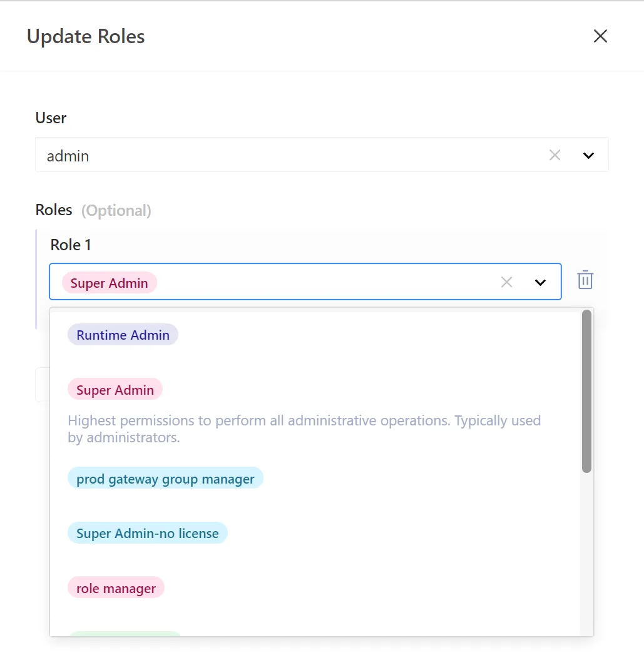Click the Role 1 heading

(x=71, y=245)
